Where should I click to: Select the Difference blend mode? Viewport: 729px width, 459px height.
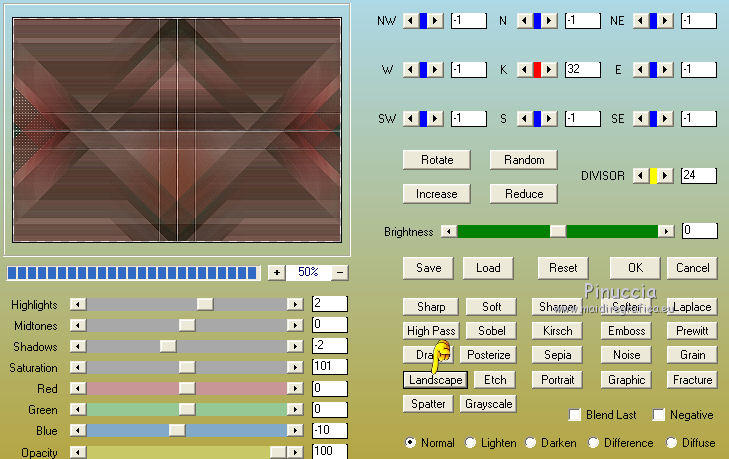point(594,443)
